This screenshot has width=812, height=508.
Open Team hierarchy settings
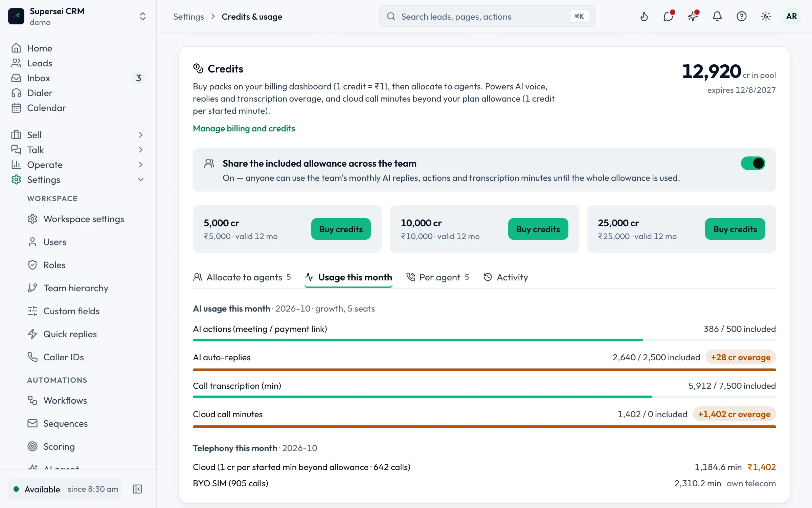click(x=86, y=288)
